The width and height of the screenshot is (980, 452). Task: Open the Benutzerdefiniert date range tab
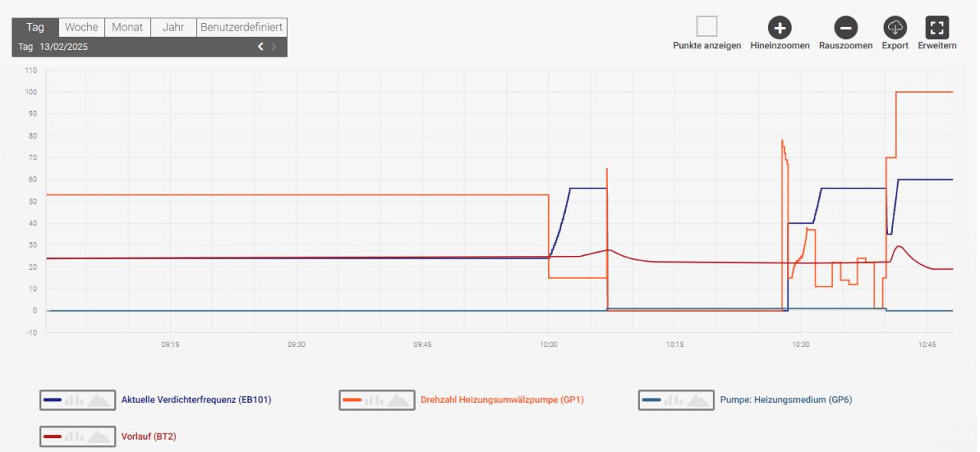pyautogui.click(x=242, y=27)
